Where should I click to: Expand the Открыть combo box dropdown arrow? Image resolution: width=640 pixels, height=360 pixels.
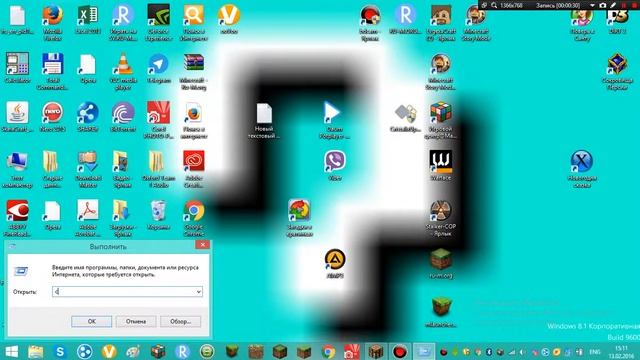[x=198, y=291]
